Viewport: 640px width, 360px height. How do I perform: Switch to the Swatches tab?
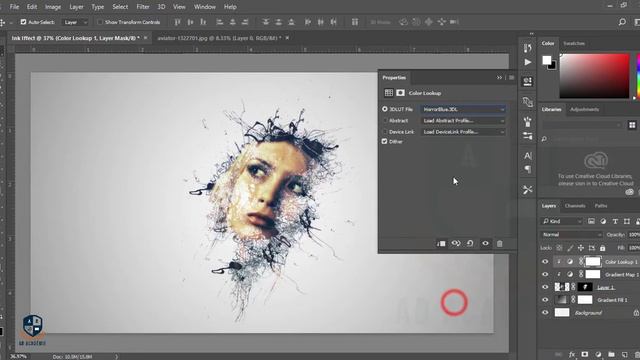click(x=573, y=43)
